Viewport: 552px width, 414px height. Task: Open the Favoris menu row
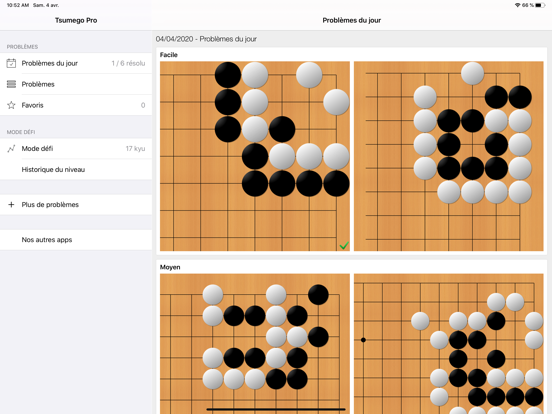[x=76, y=105]
